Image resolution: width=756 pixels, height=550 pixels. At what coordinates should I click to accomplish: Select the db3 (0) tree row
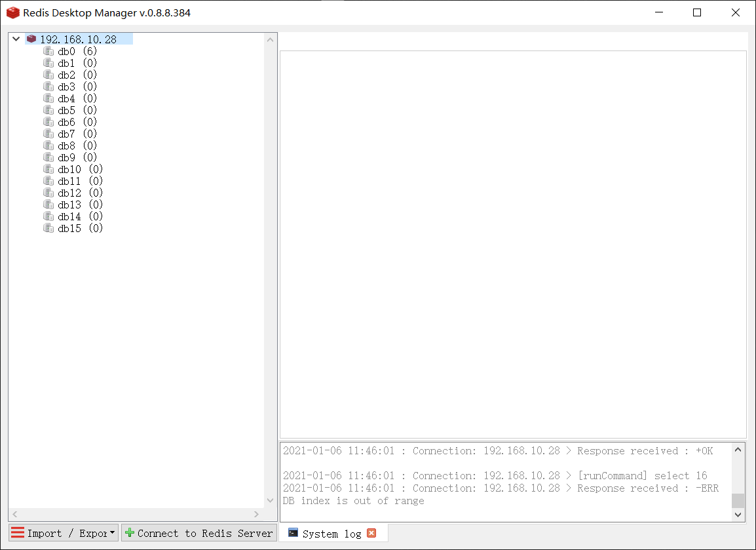[x=77, y=87]
